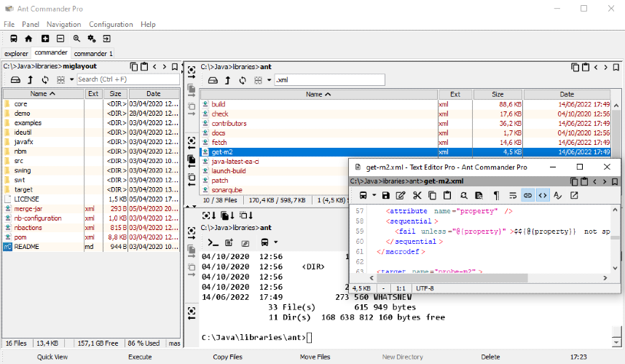Click UTF-8 encoding in Text Editor status bar
Image resolution: width=625 pixels, height=364 pixels.
[x=425, y=288]
